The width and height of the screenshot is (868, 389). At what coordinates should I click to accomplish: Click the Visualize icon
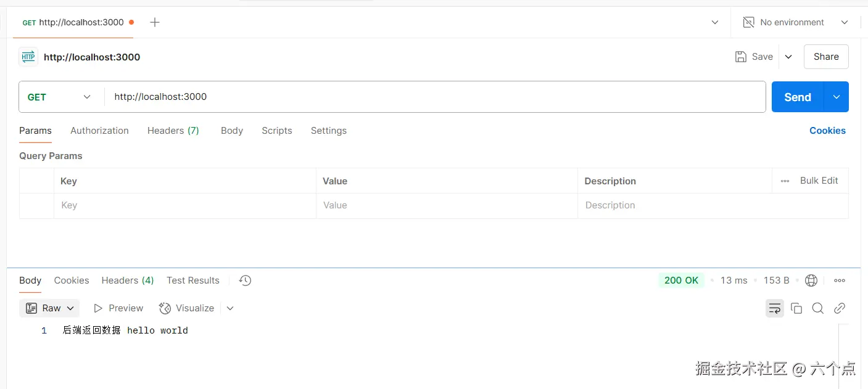click(x=165, y=308)
